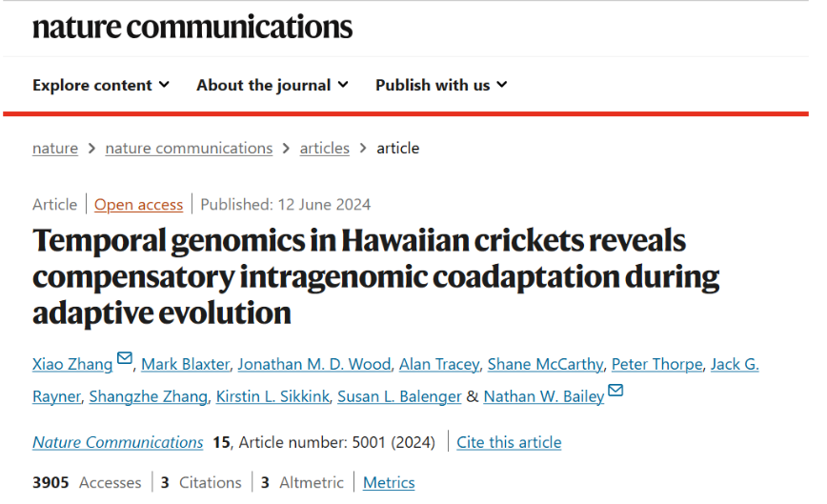The height and width of the screenshot is (504, 827).
Task: Select author Jonathan M. D. Wood
Action: [x=314, y=364]
